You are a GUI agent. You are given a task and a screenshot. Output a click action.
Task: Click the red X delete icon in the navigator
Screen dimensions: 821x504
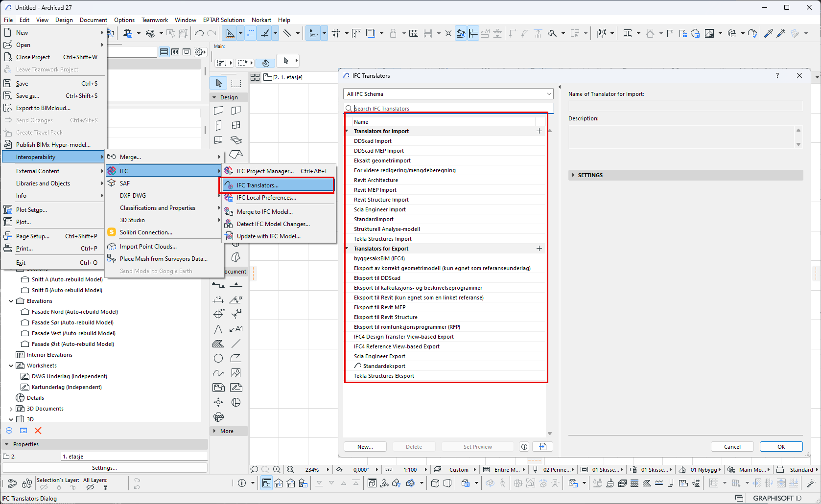pyautogui.click(x=38, y=431)
